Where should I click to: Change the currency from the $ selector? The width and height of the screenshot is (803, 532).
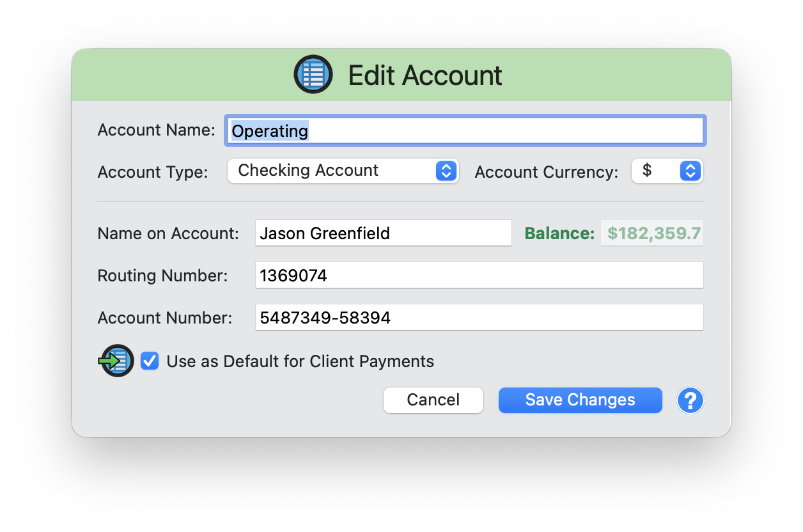tap(667, 171)
